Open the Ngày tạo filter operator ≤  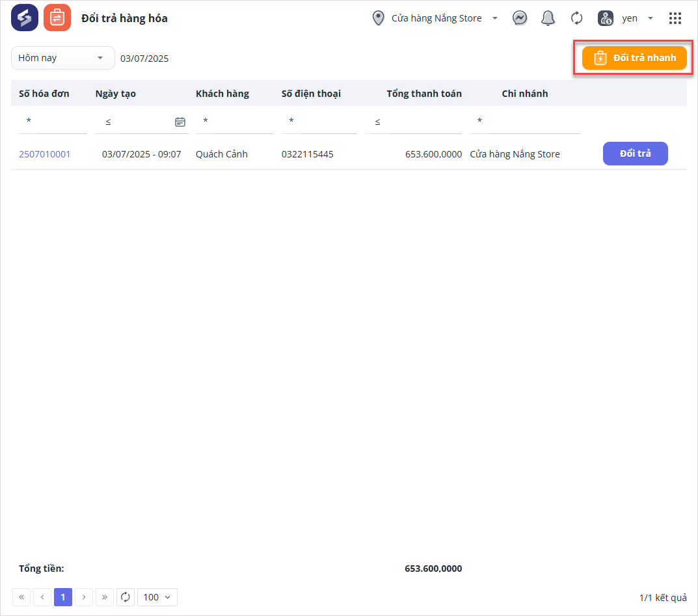pyautogui.click(x=108, y=122)
